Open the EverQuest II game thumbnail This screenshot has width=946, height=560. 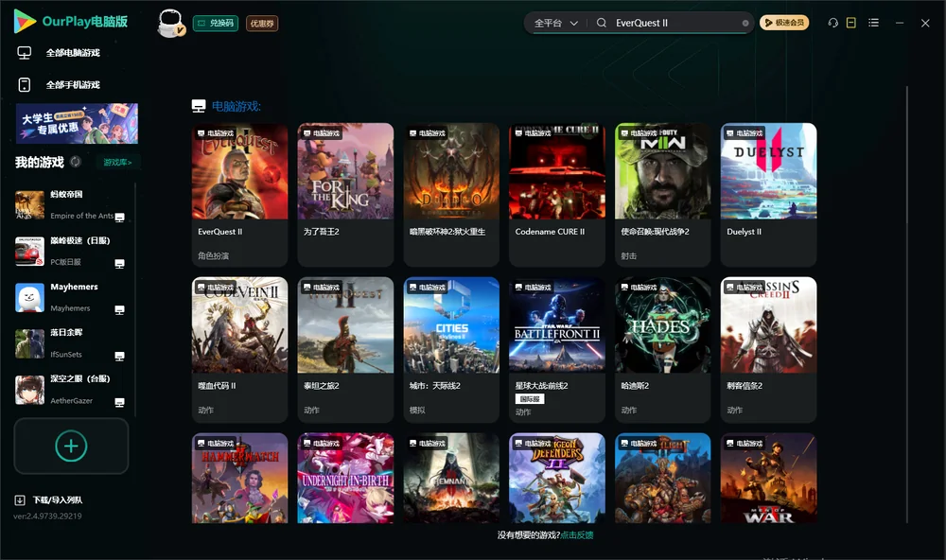pyautogui.click(x=239, y=171)
